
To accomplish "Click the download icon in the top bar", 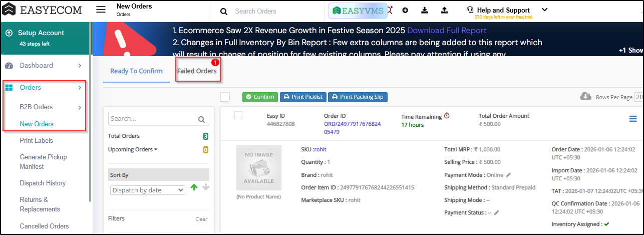I will [x=425, y=11].
